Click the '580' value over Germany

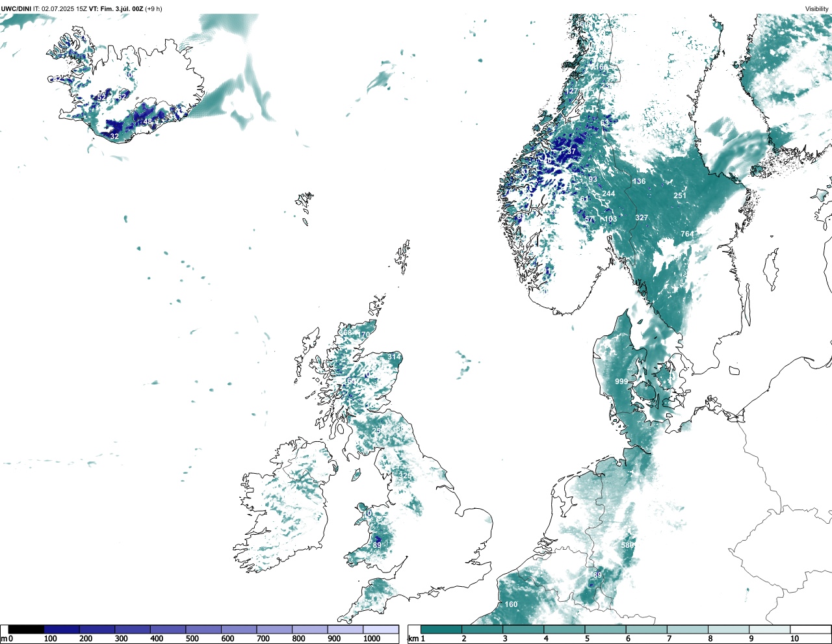coord(628,545)
